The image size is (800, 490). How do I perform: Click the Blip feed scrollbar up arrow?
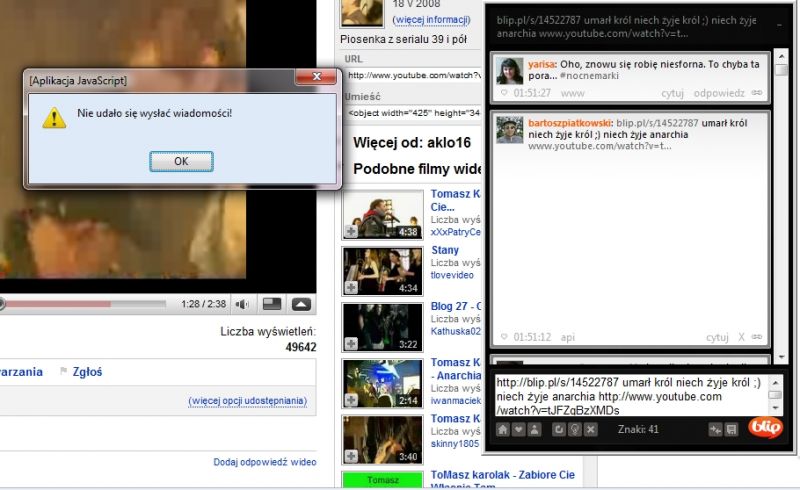pyautogui.click(x=781, y=55)
